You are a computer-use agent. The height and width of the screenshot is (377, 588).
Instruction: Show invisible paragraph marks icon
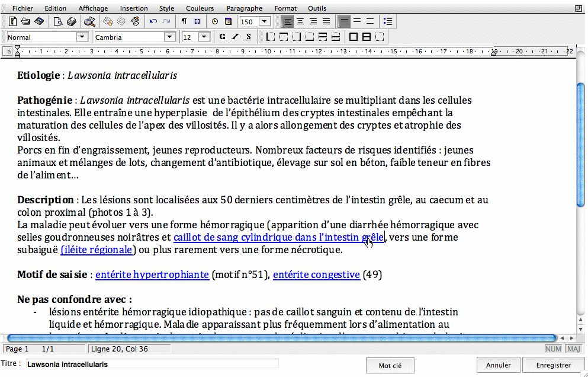click(x=184, y=22)
